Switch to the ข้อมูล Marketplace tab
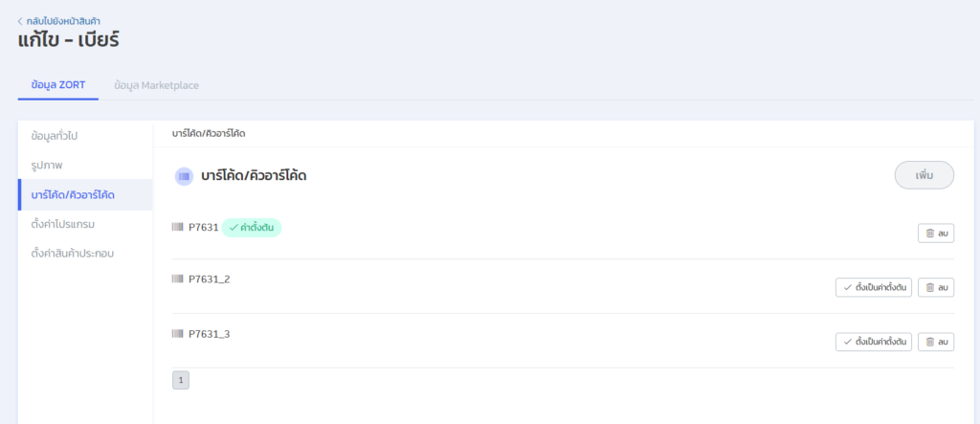Screen dimensions: 980x424 coord(156,85)
